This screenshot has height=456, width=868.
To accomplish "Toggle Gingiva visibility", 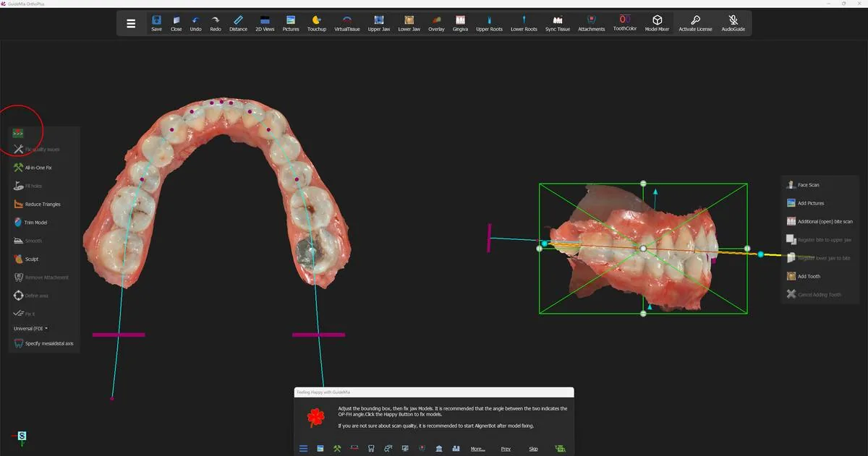I will (460, 23).
